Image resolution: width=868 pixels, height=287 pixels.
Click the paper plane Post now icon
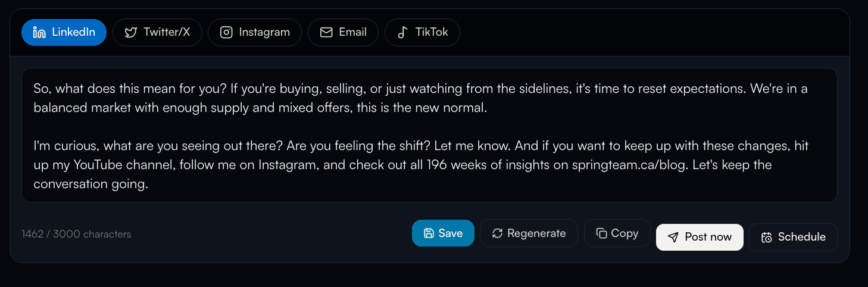673,237
